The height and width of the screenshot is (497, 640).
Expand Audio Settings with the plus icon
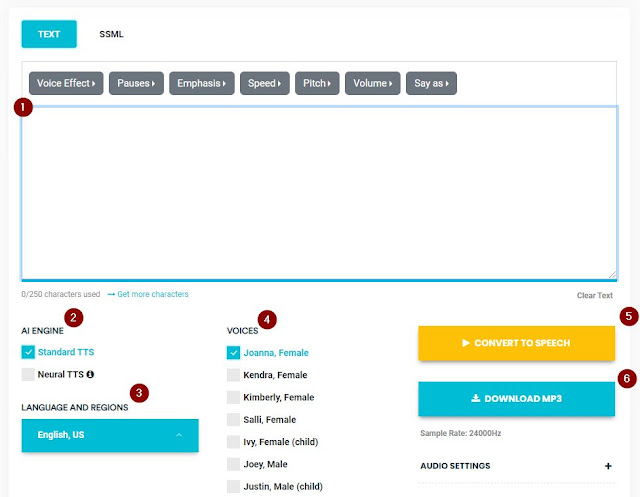coord(607,466)
